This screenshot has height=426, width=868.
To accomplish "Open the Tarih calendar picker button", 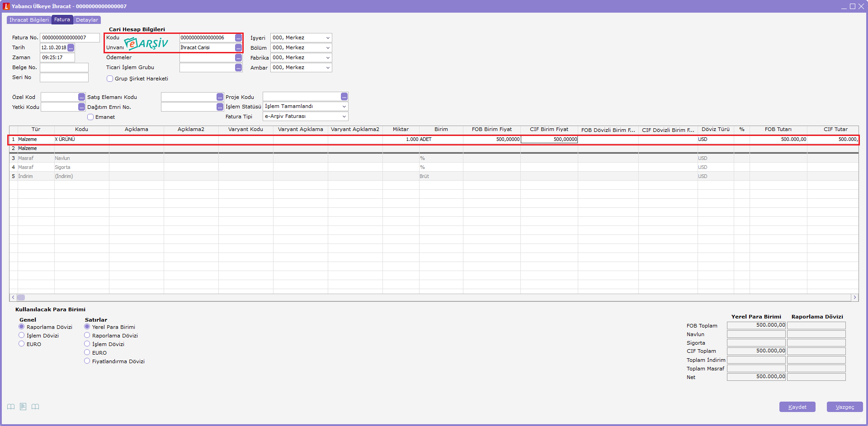I will click(x=71, y=48).
